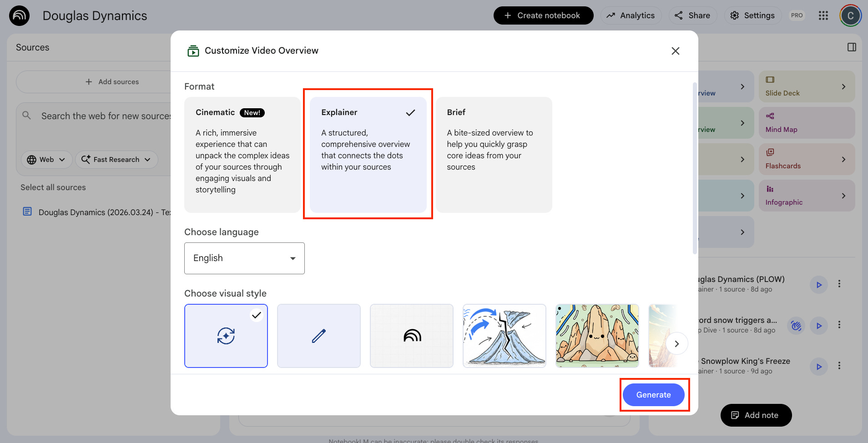Select the Custom pencil visual style
This screenshot has height=443, width=868.
pyautogui.click(x=319, y=336)
